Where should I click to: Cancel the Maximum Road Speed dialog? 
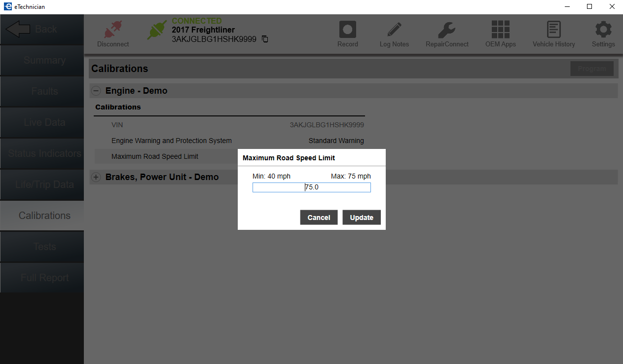click(319, 218)
